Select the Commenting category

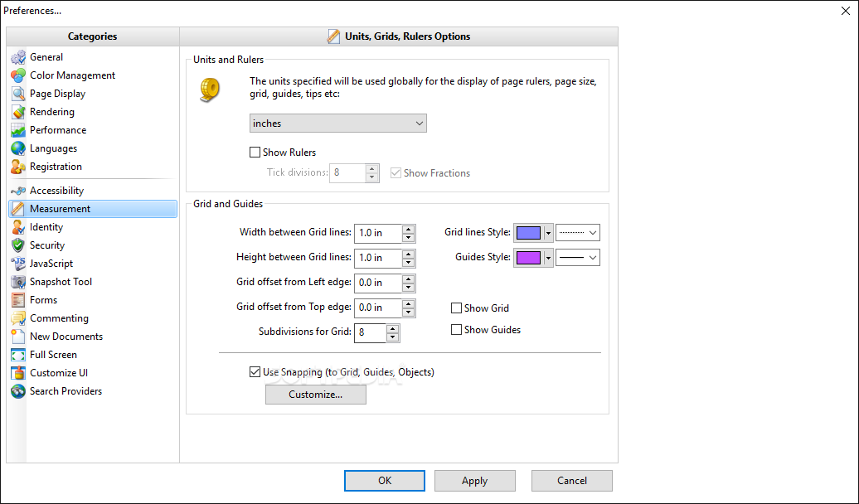click(x=59, y=318)
